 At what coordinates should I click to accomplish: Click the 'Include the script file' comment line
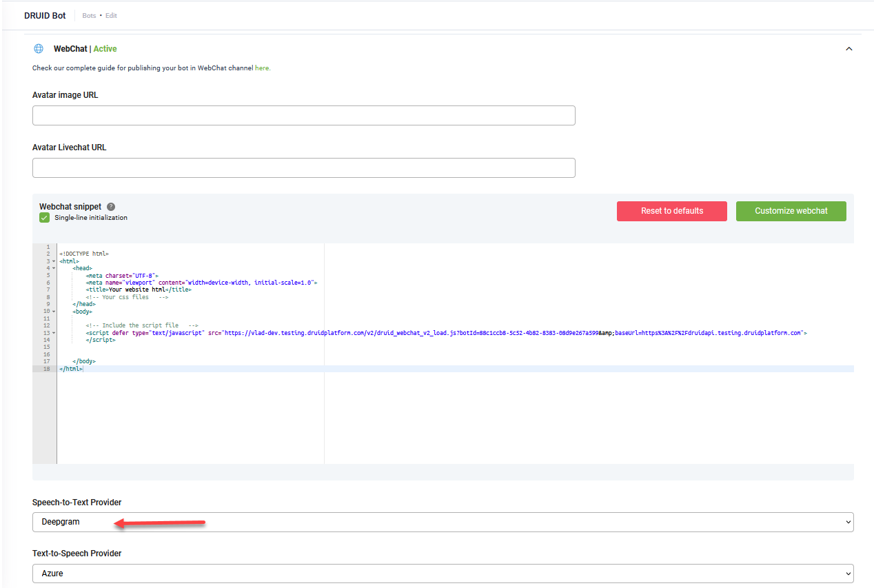(x=142, y=325)
